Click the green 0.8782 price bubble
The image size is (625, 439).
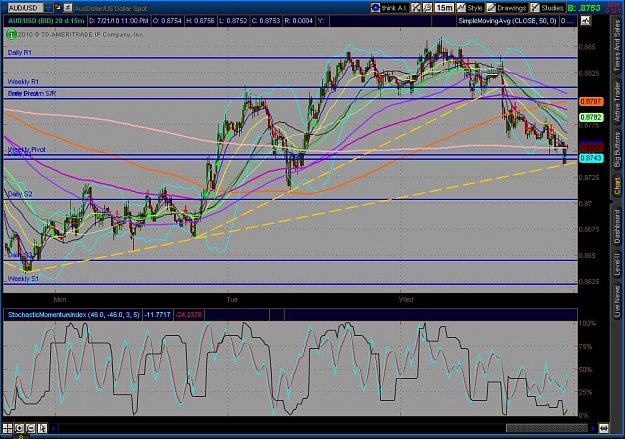click(x=591, y=117)
